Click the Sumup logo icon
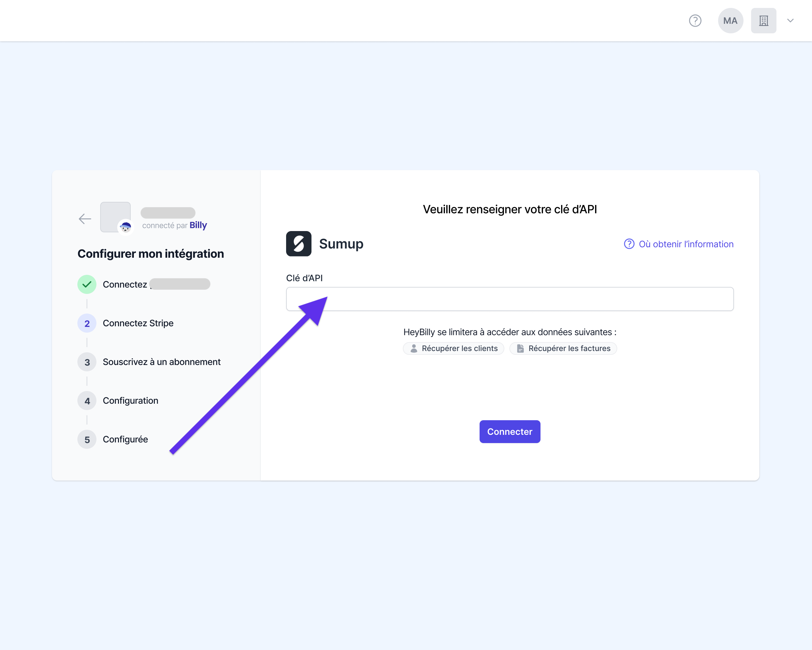Image resolution: width=812 pixels, height=650 pixels. (x=299, y=244)
